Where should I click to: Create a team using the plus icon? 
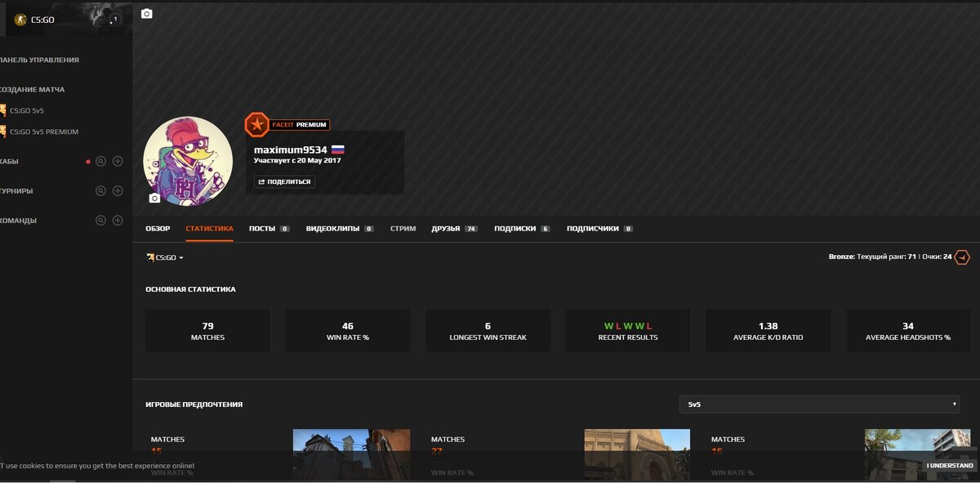[x=118, y=220]
